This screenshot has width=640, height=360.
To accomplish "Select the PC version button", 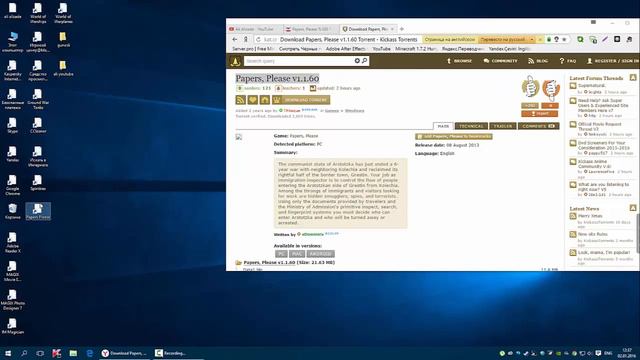I will coord(281,254).
